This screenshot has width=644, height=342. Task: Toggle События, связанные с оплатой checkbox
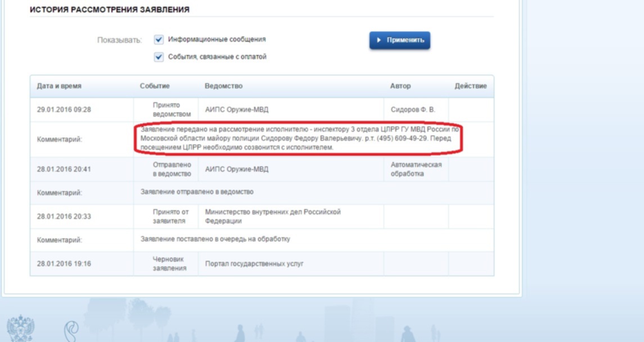[159, 57]
